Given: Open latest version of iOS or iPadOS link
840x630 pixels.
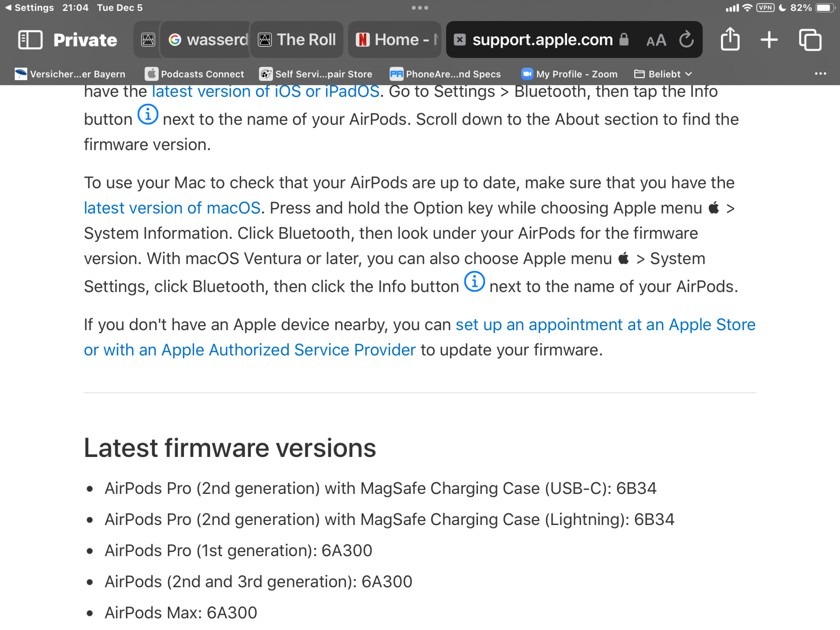Looking at the screenshot, I should pos(265,92).
